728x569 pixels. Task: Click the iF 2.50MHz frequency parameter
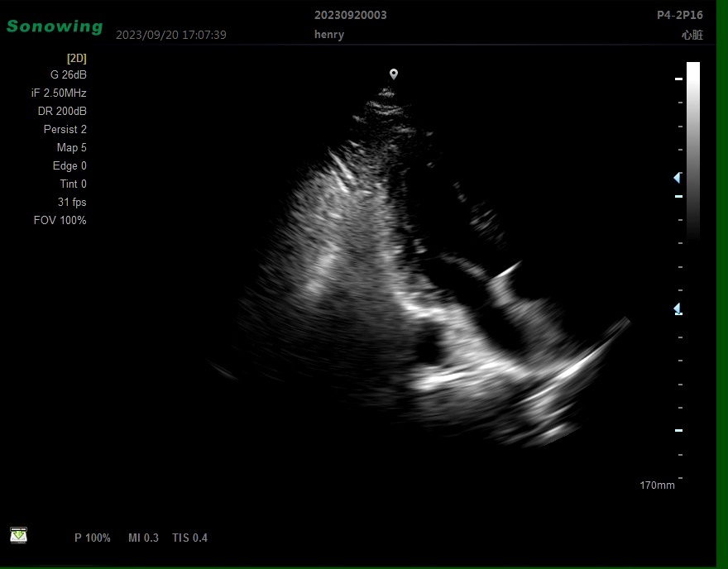pyautogui.click(x=59, y=93)
